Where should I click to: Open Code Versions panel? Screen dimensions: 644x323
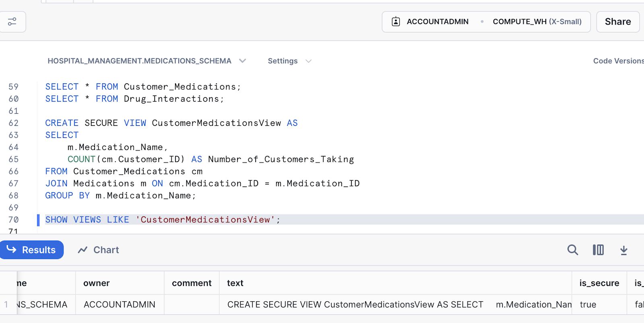pyautogui.click(x=618, y=61)
